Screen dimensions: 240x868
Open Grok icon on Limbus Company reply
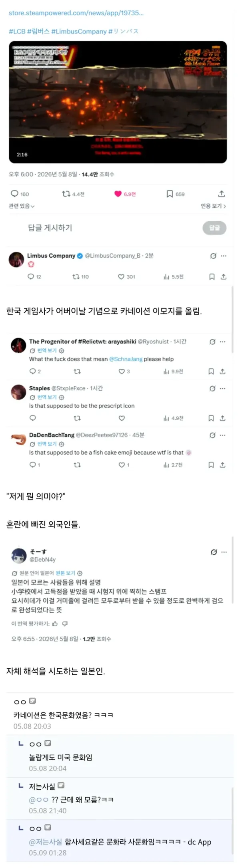coord(213,256)
